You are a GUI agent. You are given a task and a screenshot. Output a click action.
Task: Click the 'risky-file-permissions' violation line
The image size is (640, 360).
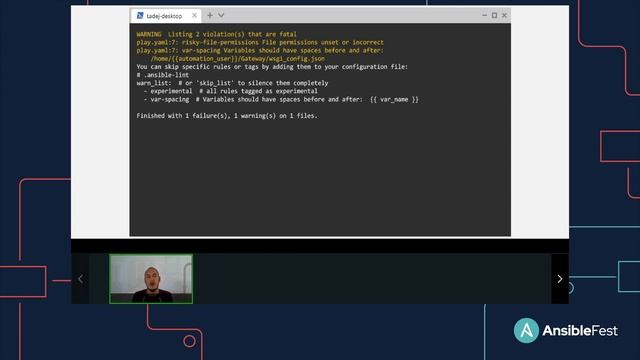click(x=260, y=42)
